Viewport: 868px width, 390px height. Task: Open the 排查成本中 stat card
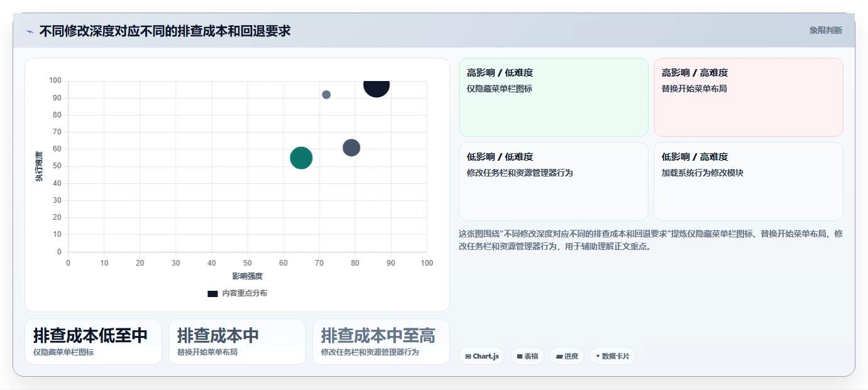(237, 342)
